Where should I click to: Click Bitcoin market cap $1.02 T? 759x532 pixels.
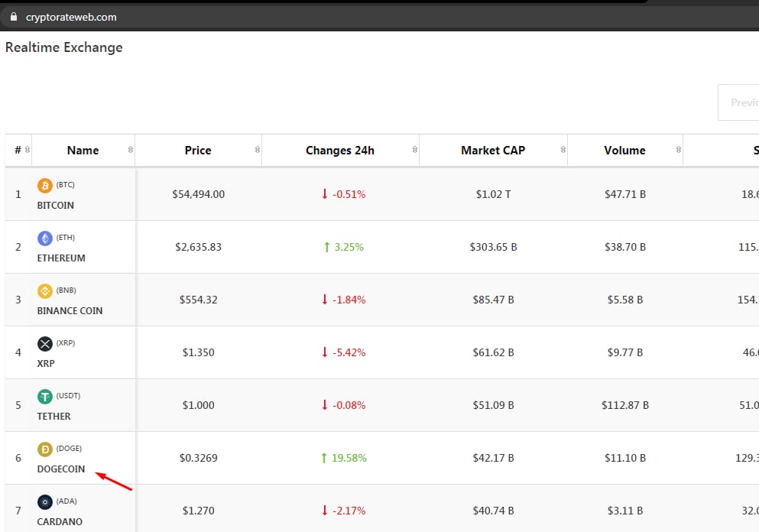493,194
